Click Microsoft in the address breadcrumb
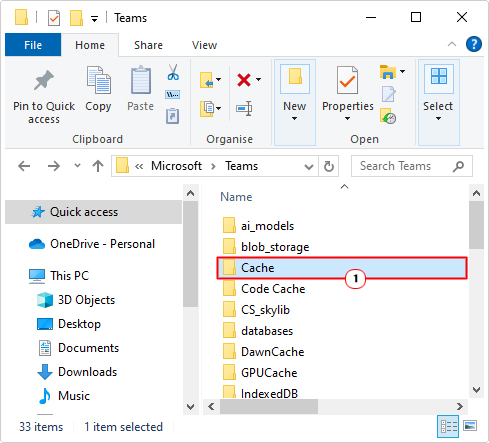The height and width of the screenshot is (443, 489). tap(176, 166)
